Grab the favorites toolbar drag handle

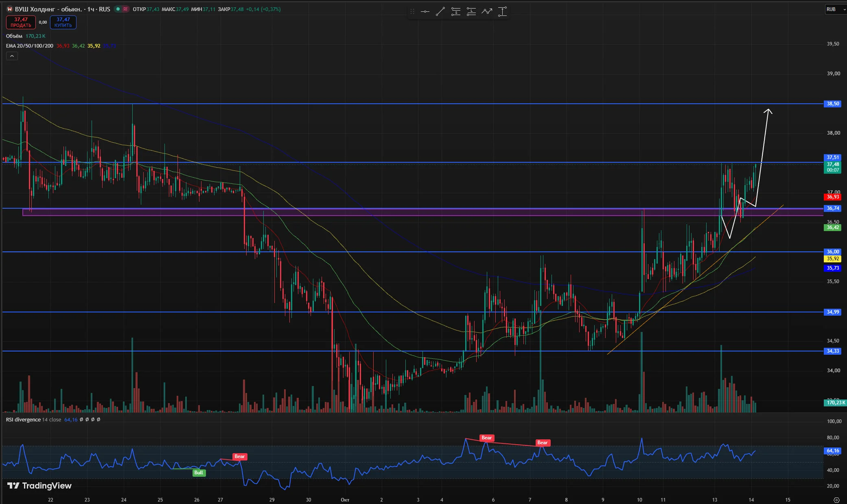coord(412,12)
